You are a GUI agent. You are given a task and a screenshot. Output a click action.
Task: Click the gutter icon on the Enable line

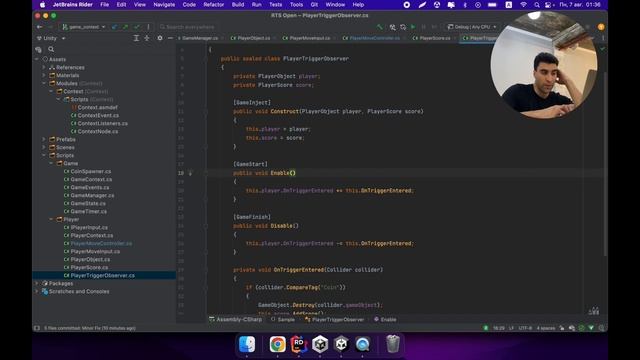[190, 173]
